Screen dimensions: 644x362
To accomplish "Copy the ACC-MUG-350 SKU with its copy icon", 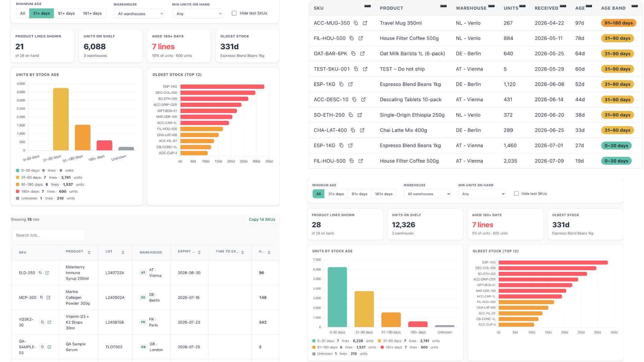I will 356,23.
